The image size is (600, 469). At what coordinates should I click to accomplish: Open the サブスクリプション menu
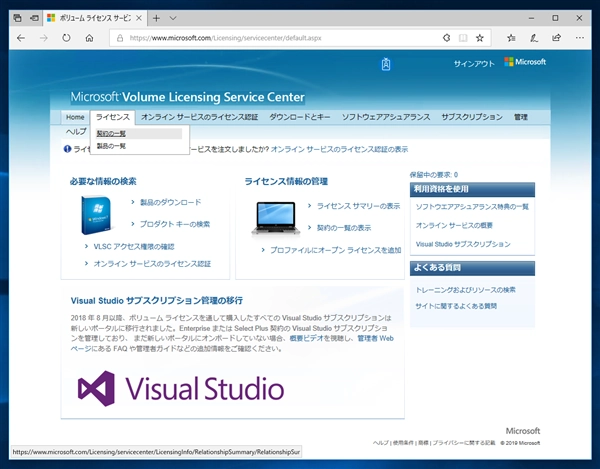(x=472, y=117)
